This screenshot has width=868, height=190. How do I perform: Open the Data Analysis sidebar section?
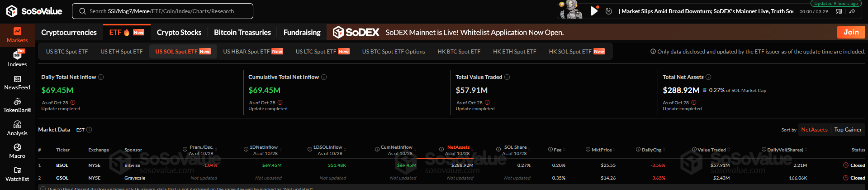click(x=17, y=128)
